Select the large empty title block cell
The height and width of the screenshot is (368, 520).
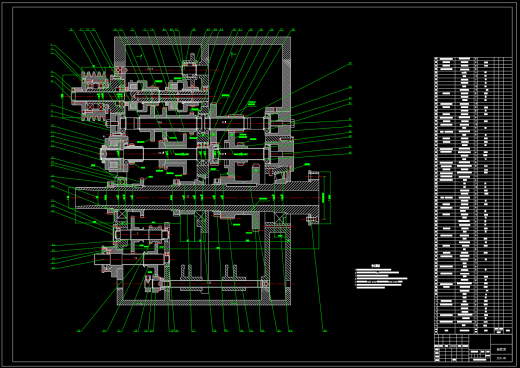coord(480,341)
